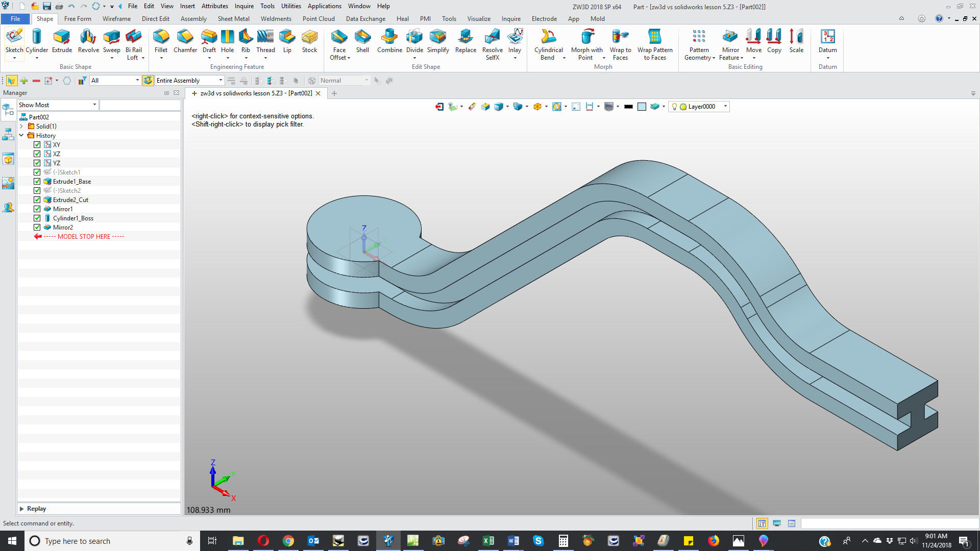Expand Pattern Geometry dropdown arrow
The image size is (980, 551).
714,58
